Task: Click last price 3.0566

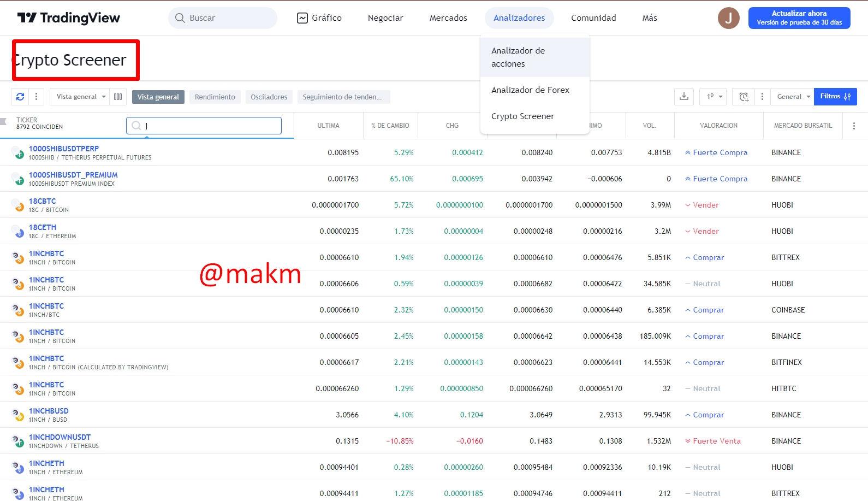Action: (x=347, y=415)
